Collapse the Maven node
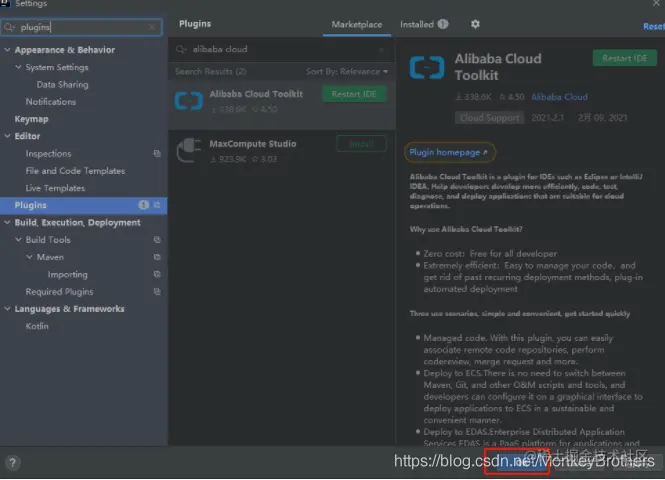665x480 pixels. (29, 257)
